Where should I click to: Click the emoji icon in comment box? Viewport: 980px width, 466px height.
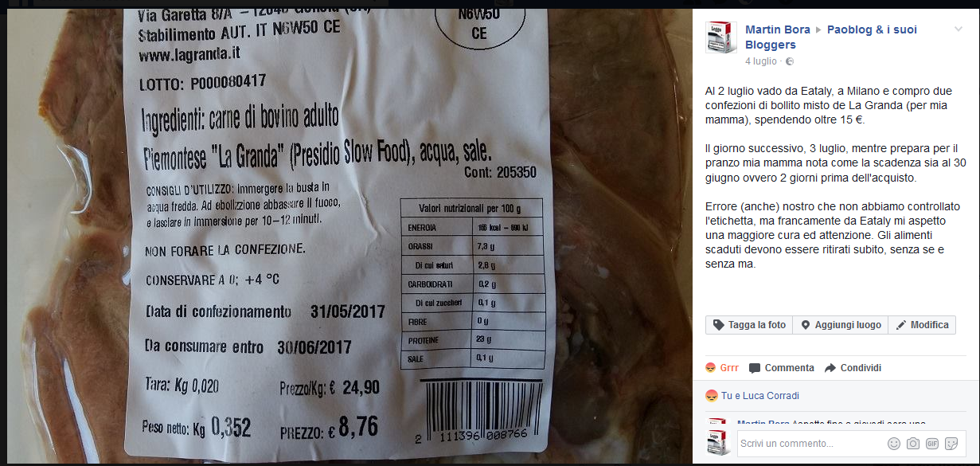pyautogui.click(x=894, y=443)
